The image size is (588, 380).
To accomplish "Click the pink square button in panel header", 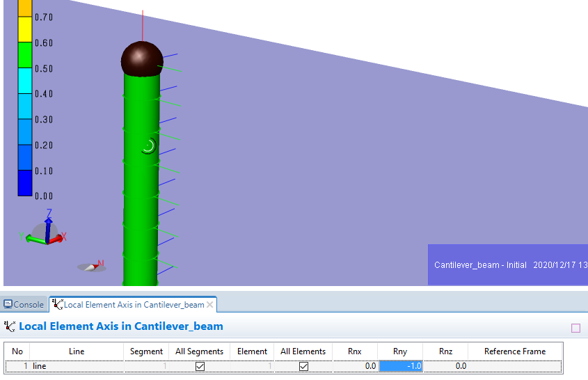I will 575,328.
